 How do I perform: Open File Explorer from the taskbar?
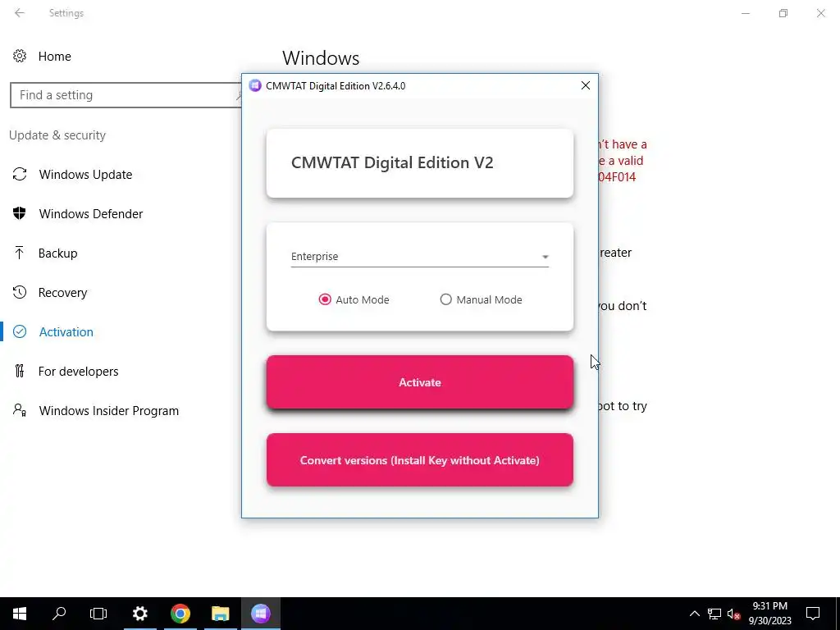(x=220, y=614)
